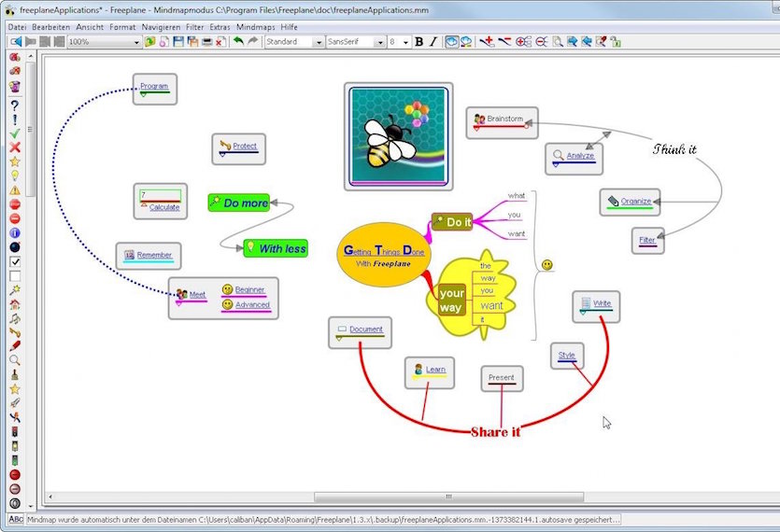This screenshot has height=532, width=780.
Task: Open the Standard style dropdown
Action: coord(319,42)
